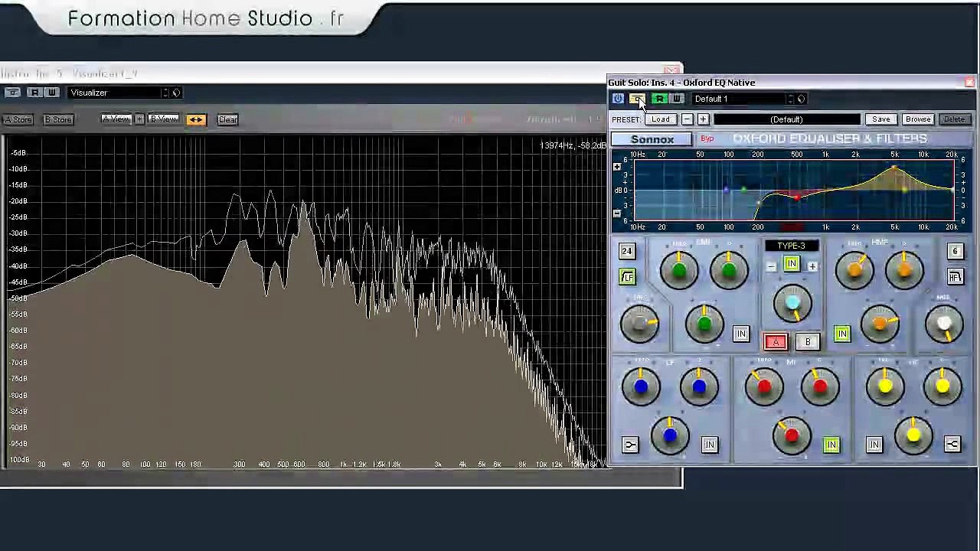Click the left blue LF frequency knob
The height and width of the screenshot is (551, 980).
[641, 387]
